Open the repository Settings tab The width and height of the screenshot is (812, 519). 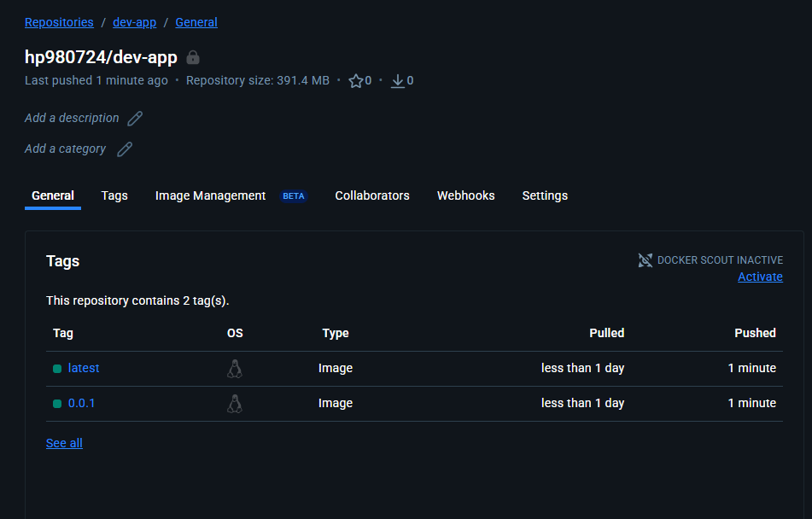click(545, 195)
